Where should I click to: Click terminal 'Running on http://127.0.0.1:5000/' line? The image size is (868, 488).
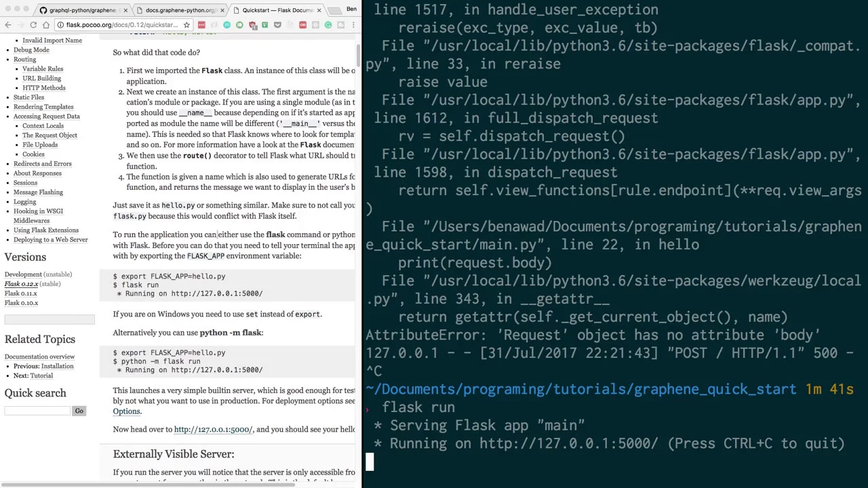610,443
